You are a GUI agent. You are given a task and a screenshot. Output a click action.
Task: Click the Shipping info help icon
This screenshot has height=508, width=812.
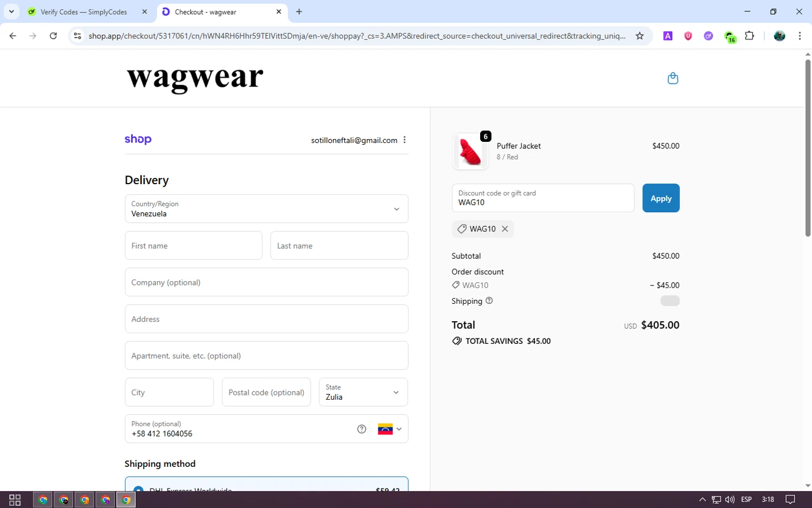coord(489,301)
